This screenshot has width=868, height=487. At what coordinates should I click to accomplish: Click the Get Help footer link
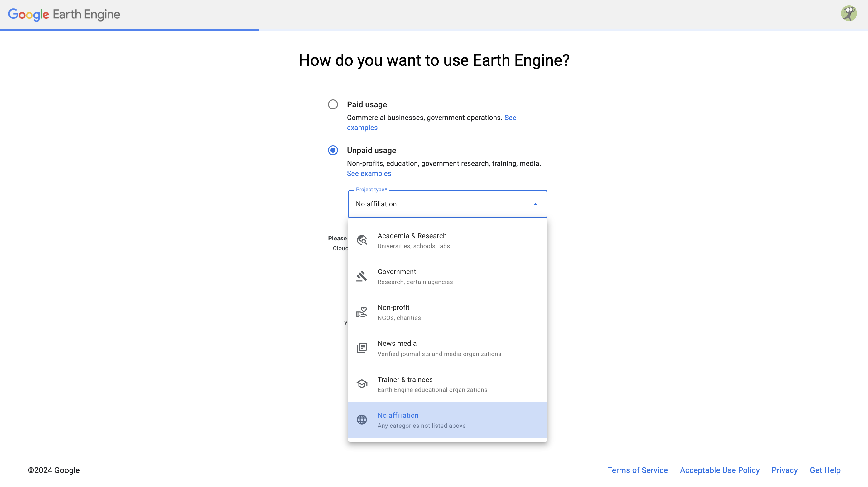tap(825, 470)
